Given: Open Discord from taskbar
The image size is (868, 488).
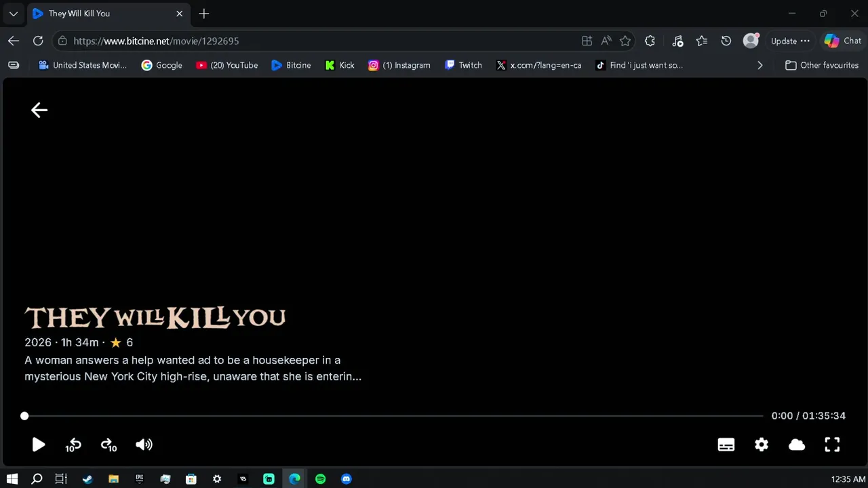Looking at the screenshot, I should click(x=347, y=479).
